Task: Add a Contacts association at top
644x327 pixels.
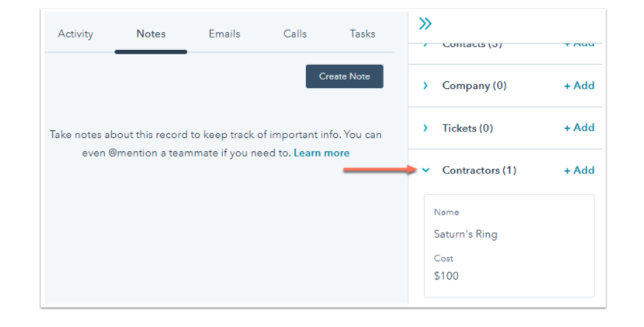Action: tap(579, 44)
